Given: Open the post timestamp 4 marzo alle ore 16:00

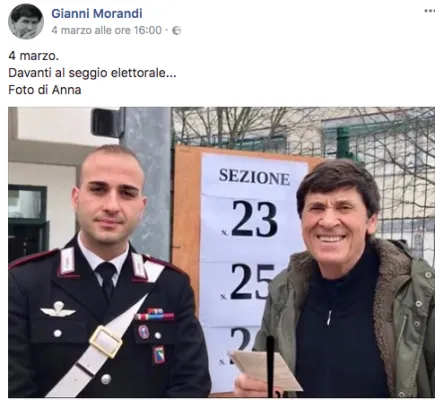Looking at the screenshot, I should (x=107, y=30).
